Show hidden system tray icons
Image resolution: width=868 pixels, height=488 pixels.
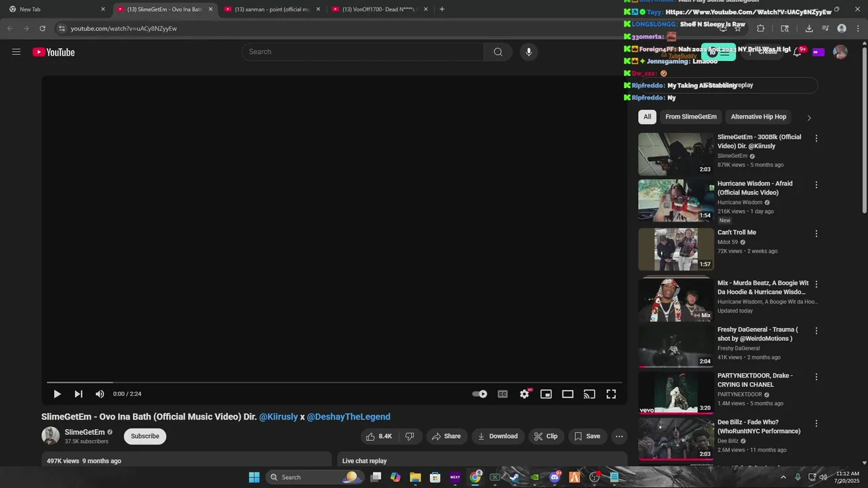coord(783,477)
